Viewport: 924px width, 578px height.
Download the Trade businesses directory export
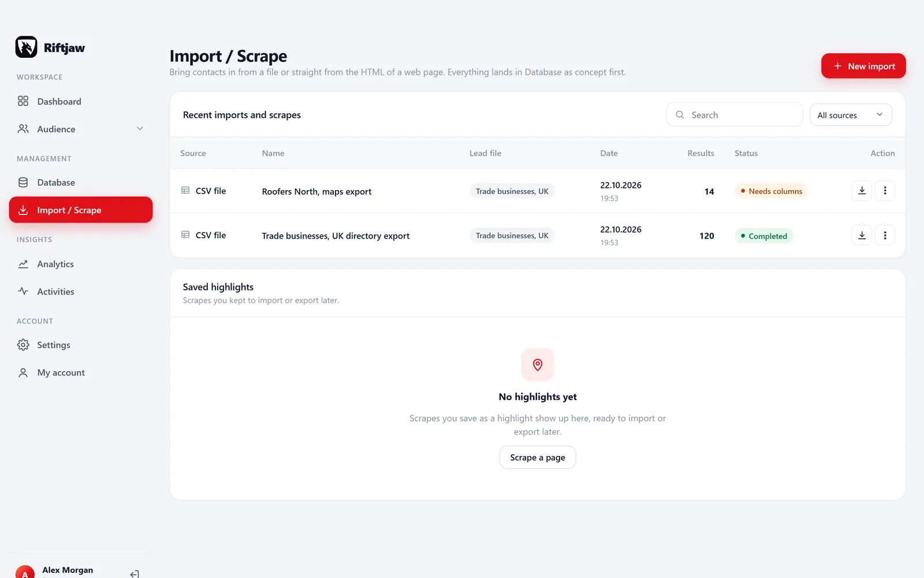[x=862, y=235]
